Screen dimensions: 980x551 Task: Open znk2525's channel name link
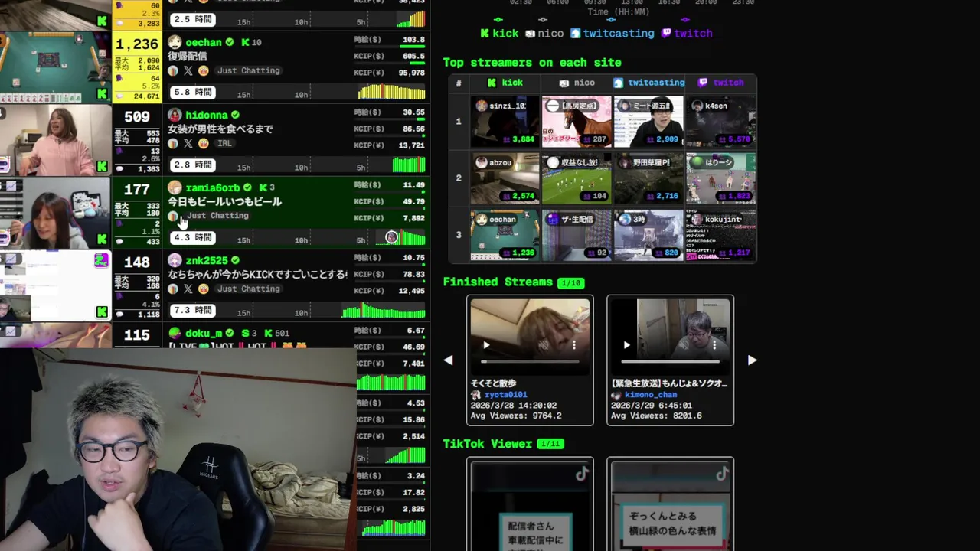point(207,261)
